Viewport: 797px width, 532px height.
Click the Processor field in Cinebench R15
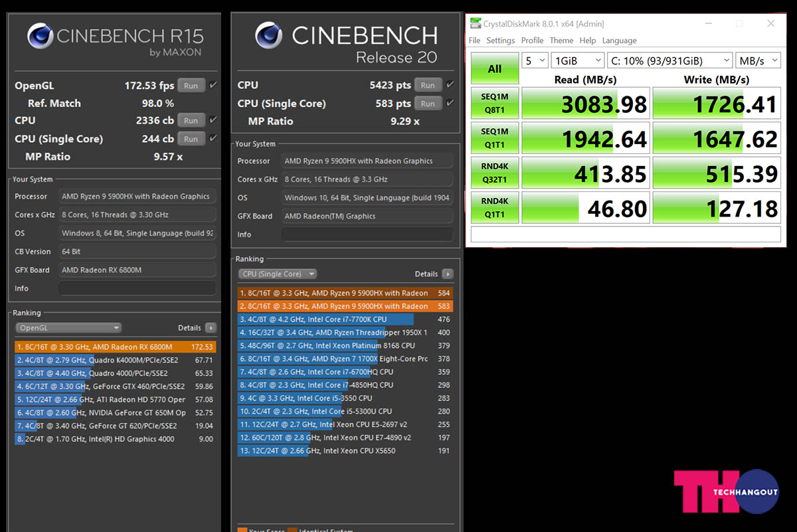137,197
